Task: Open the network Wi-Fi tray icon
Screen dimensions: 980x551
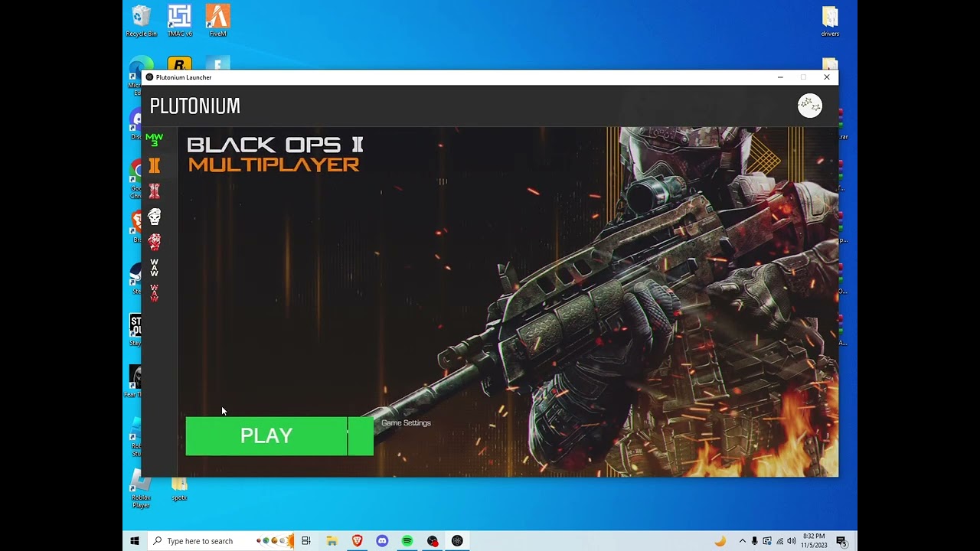Action: click(x=779, y=541)
